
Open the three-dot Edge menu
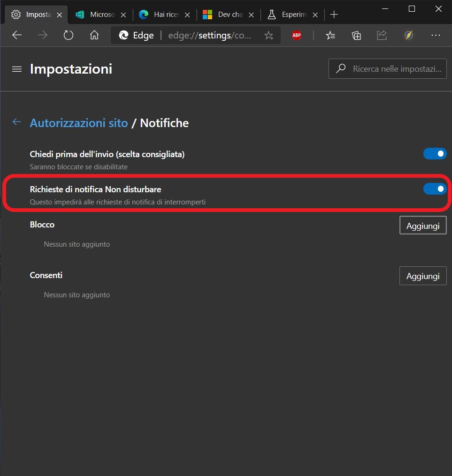click(436, 36)
